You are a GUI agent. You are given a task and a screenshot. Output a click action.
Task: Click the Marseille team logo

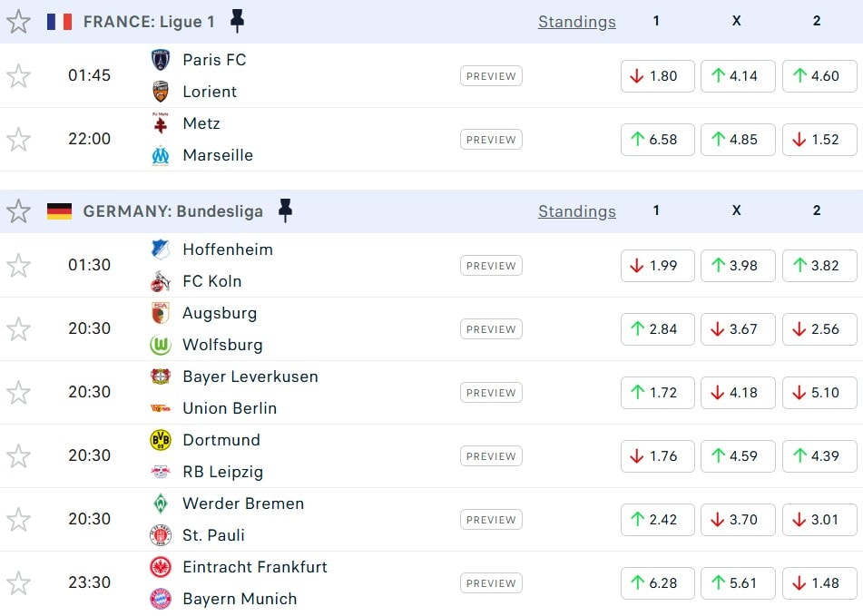(161, 155)
